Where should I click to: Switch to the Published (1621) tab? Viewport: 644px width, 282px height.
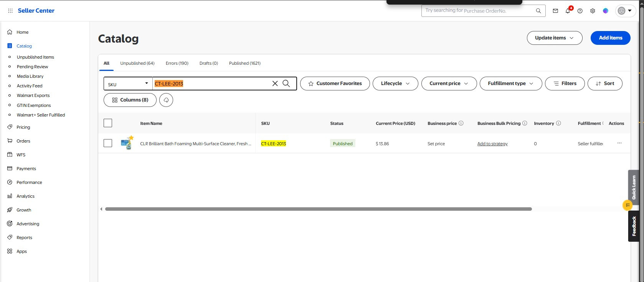[x=245, y=63]
